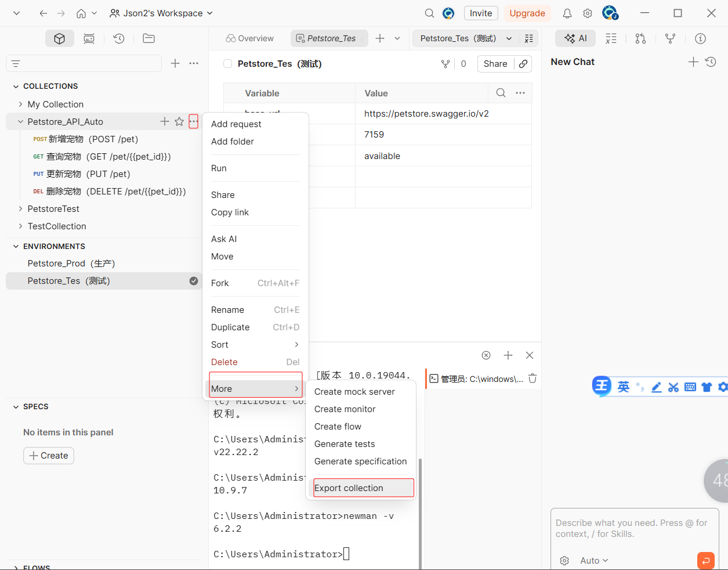Expand the My Collection tree node

pos(21,104)
